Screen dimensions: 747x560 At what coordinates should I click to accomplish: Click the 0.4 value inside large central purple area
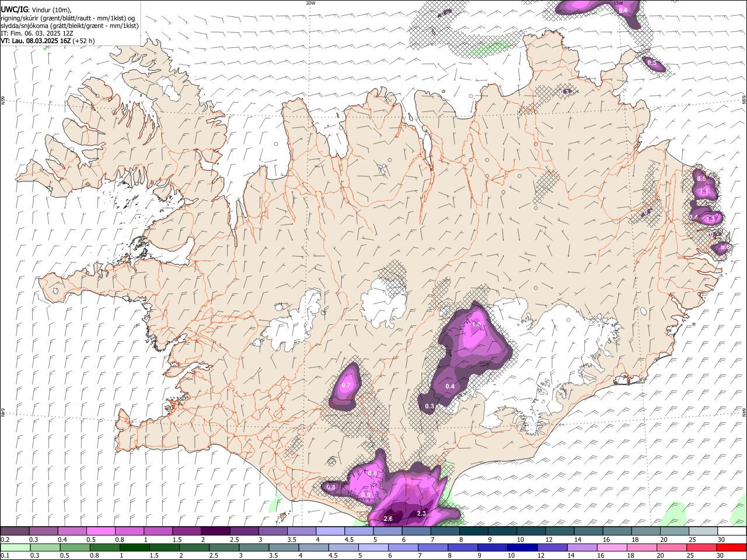pyautogui.click(x=450, y=386)
